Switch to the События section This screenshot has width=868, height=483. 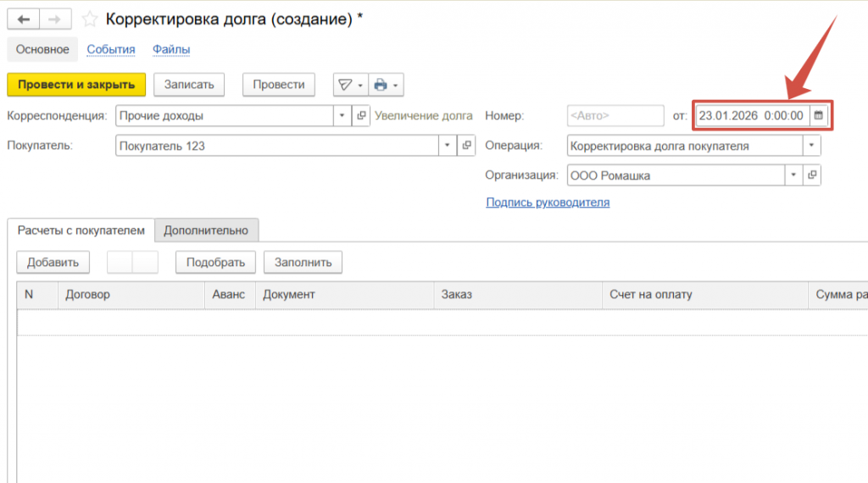111,49
